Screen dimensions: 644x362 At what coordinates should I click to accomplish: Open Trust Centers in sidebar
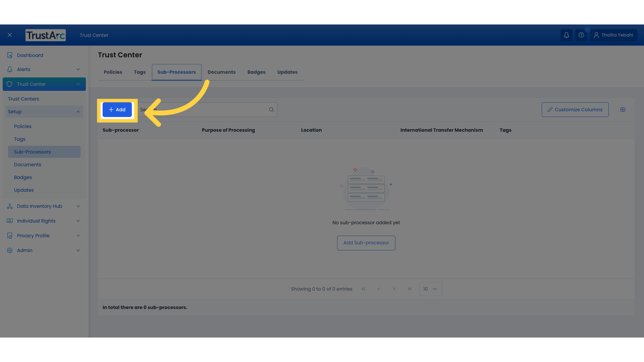pyautogui.click(x=23, y=99)
